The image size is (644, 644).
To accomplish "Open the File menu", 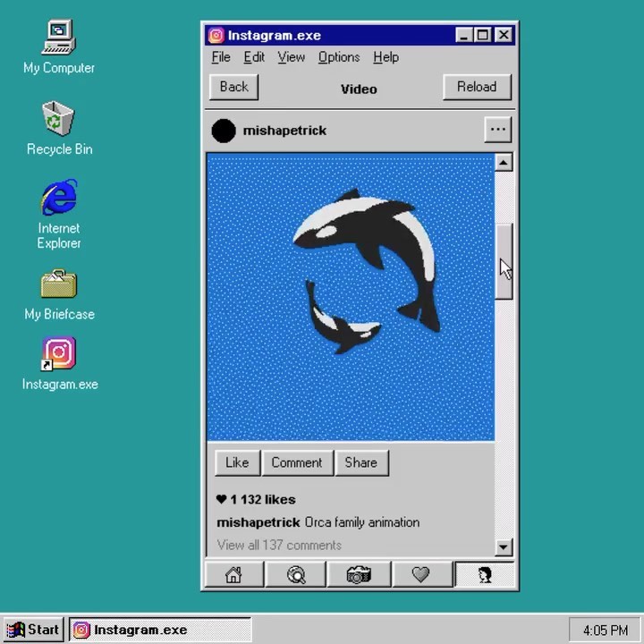I will (221, 57).
